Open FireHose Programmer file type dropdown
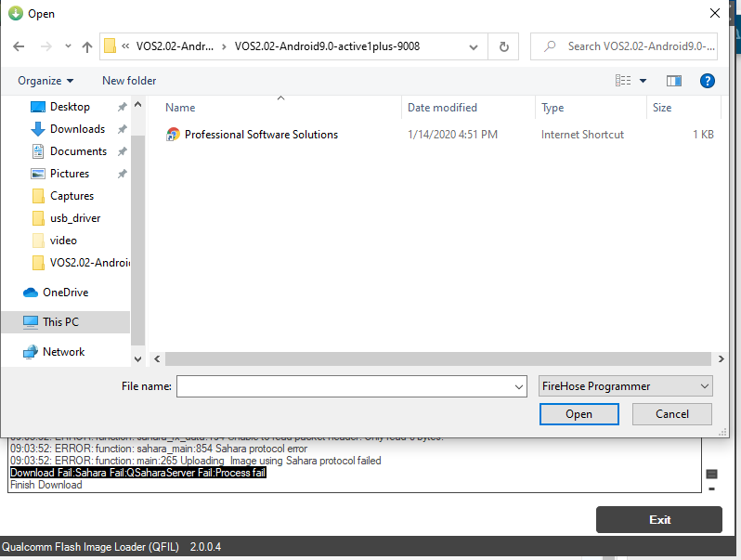This screenshot has height=560, width=741. click(x=625, y=386)
